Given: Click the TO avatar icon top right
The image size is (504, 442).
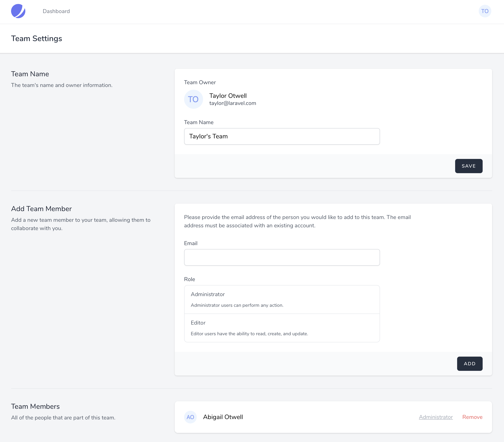Looking at the screenshot, I should (485, 11).
